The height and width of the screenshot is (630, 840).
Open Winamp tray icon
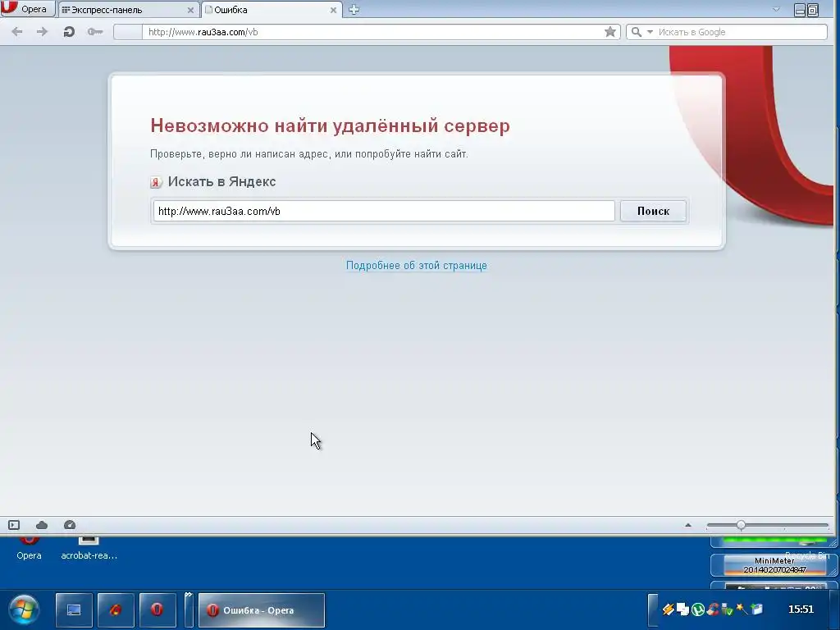click(668, 609)
